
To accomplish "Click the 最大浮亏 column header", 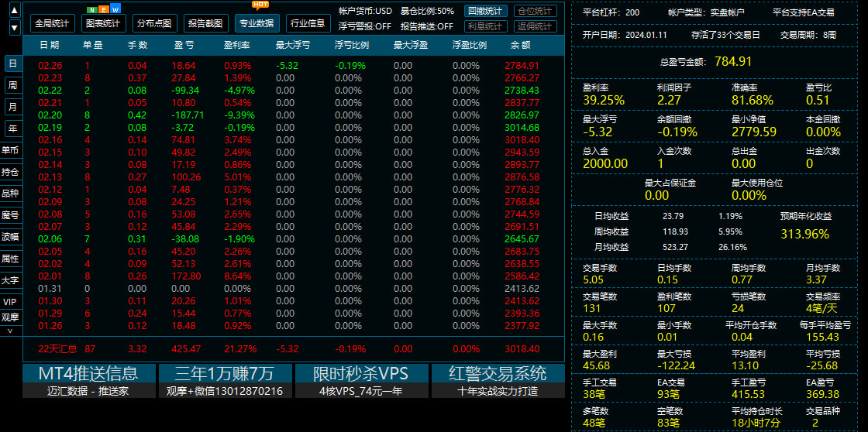I will pyautogui.click(x=293, y=45).
